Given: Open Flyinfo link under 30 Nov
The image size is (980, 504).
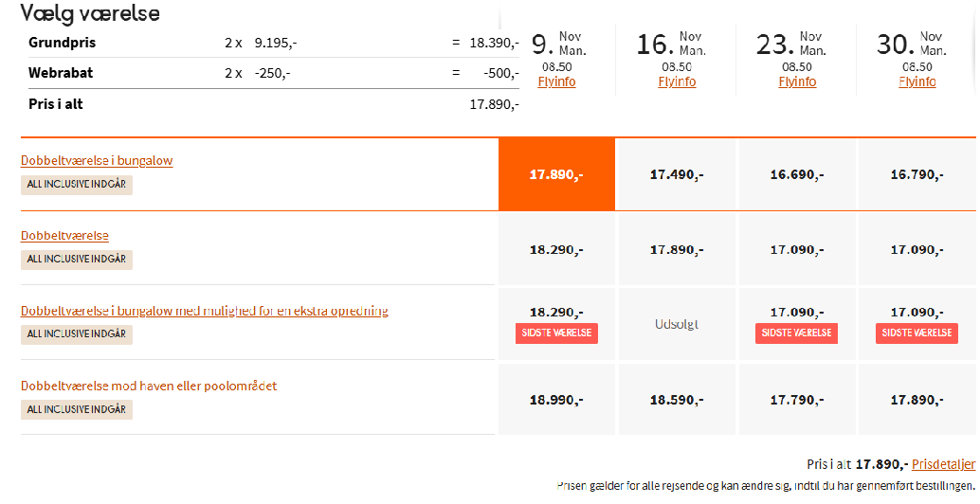Looking at the screenshot, I should tap(917, 81).
